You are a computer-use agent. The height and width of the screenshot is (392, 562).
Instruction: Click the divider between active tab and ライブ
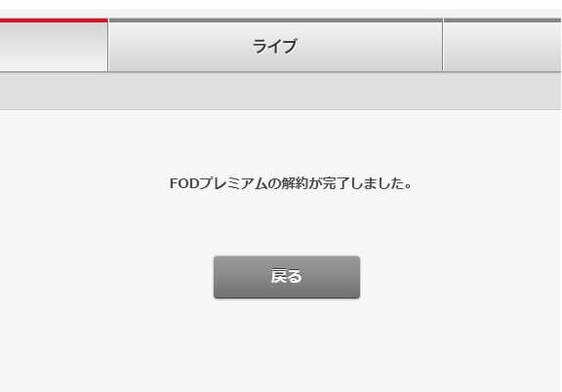[108, 46]
